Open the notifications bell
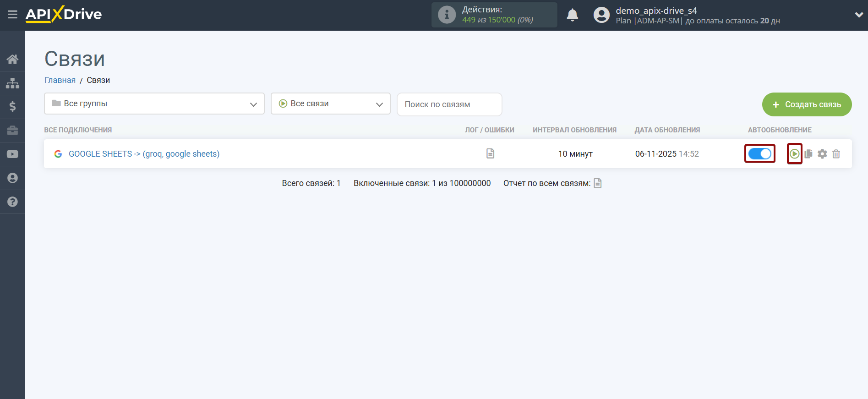The width and height of the screenshot is (868, 399). pos(572,15)
